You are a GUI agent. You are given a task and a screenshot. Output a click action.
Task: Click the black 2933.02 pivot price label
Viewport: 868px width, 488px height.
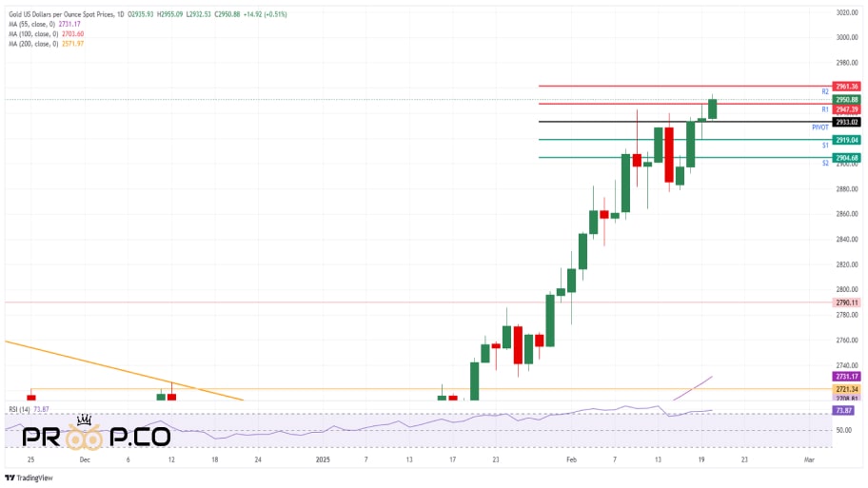tap(846, 123)
